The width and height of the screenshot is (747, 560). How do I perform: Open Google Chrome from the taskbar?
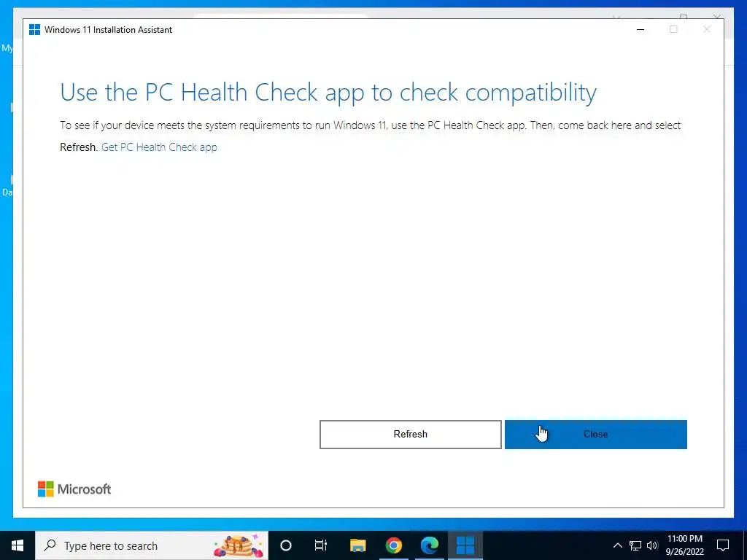(x=393, y=545)
